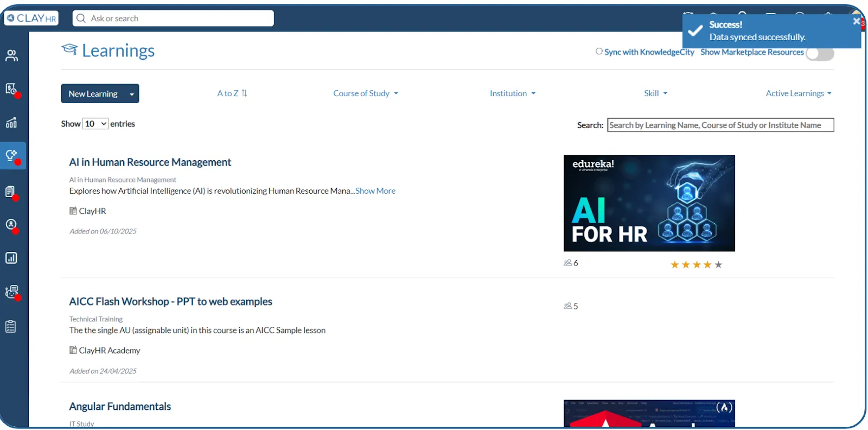Focus the Search by Learning Name field
The height and width of the screenshot is (430, 868).
coord(720,125)
